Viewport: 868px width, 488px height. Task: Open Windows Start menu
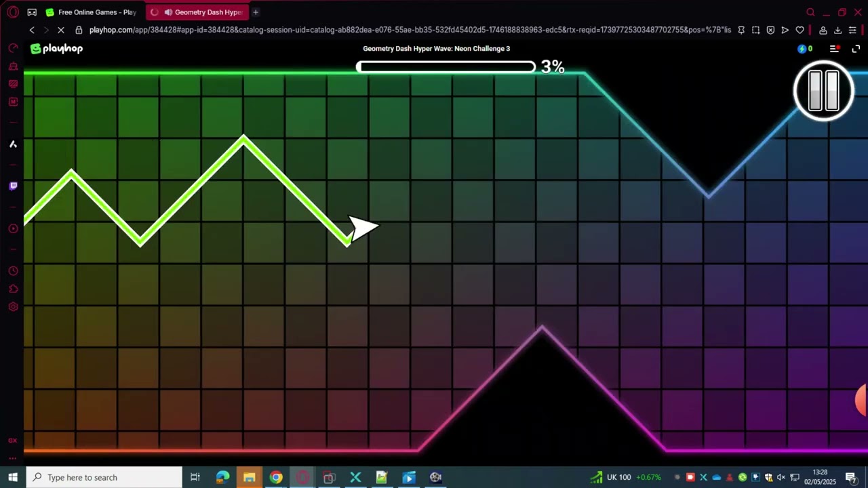tap(13, 477)
